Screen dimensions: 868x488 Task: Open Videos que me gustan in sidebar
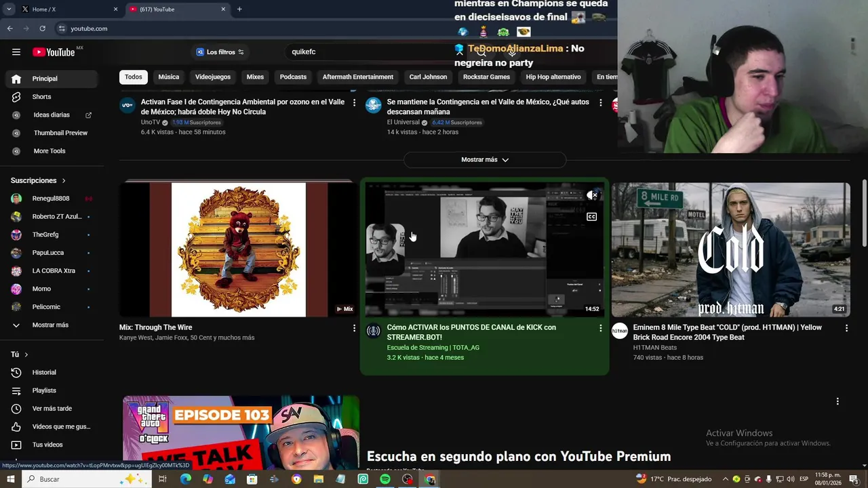[x=52, y=426]
